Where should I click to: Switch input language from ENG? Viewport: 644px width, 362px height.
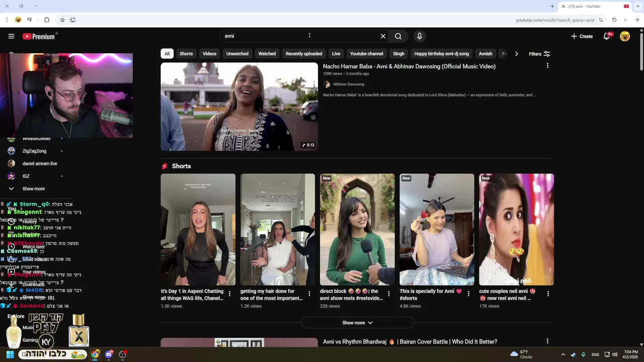[x=595, y=354]
